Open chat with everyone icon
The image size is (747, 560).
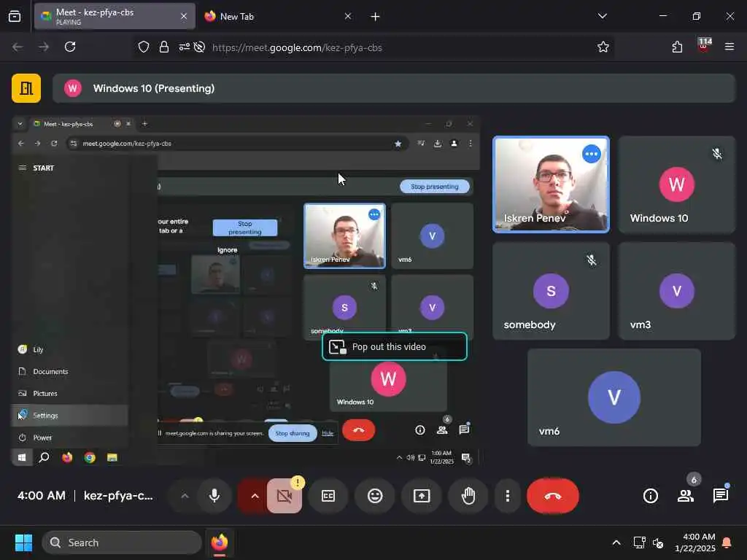point(721,496)
